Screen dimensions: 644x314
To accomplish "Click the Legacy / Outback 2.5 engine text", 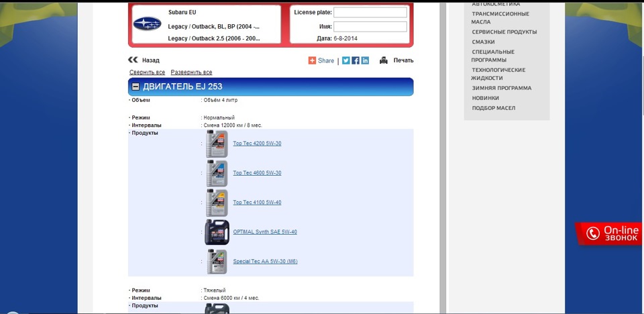I will click(x=213, y=39).
